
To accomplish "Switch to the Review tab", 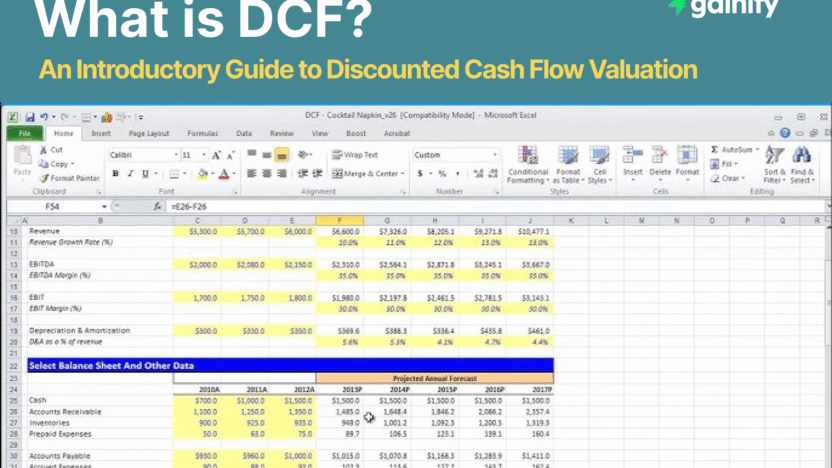I will point(281,134).
